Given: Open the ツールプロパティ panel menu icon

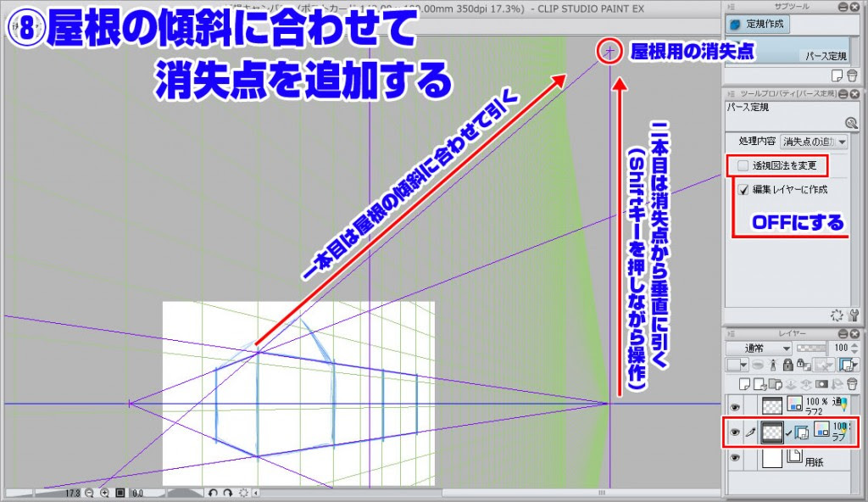Looking at the screenshot, I should [x=731, y=93].
